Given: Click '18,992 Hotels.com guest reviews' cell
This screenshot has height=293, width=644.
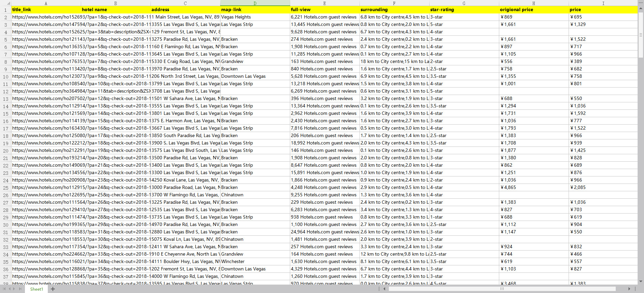Looking at the screenshot, I should [x=325, y=143].
